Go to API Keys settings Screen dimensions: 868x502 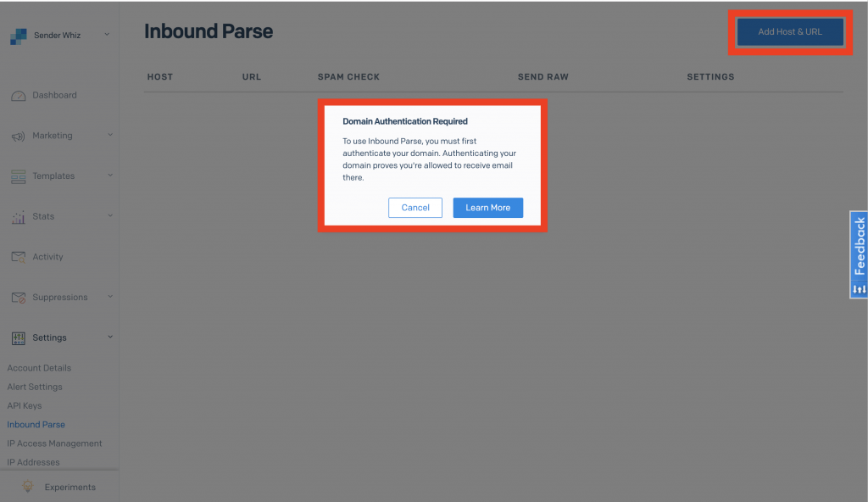pos(25,405)
